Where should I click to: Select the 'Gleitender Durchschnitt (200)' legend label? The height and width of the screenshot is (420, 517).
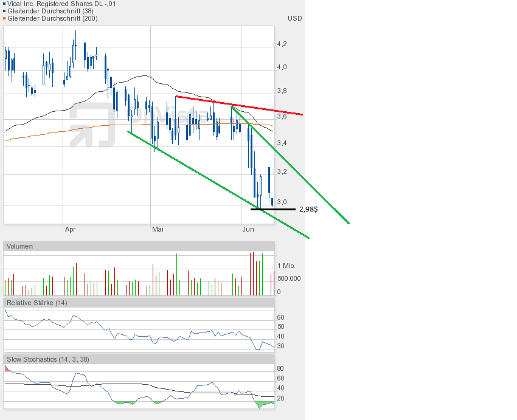[52, 18]
